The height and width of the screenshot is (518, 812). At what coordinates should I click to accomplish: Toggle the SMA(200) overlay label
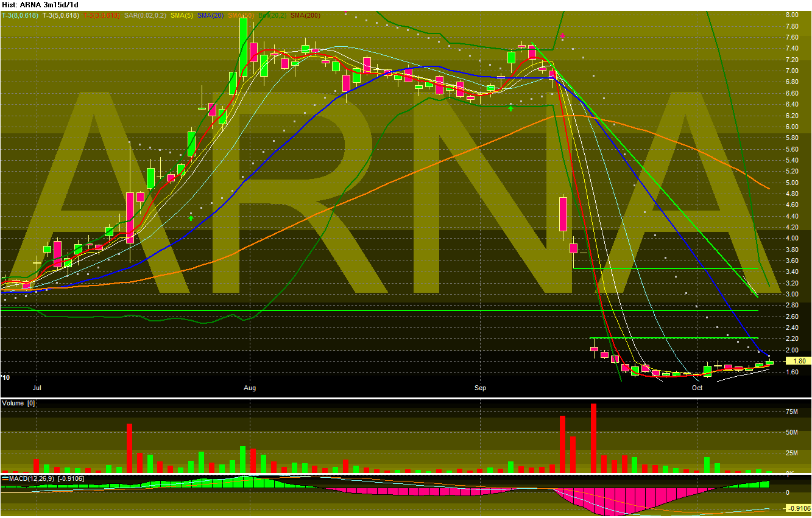(305, 16)
